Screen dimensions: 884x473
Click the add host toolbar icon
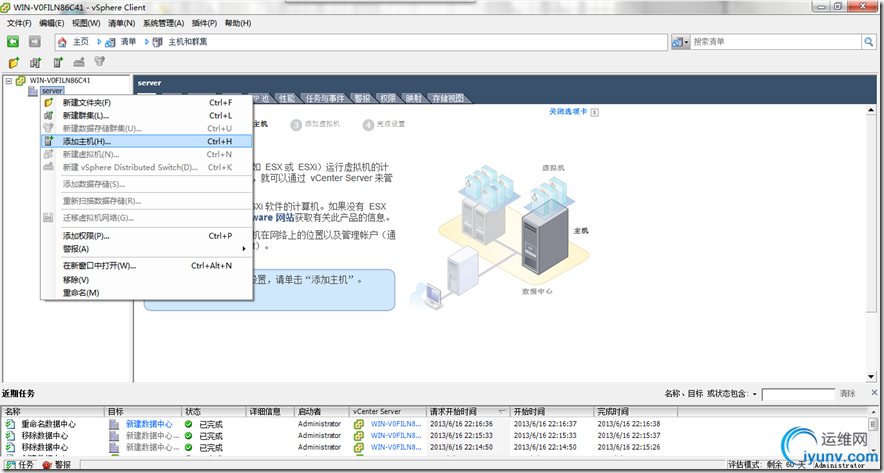click(x=58, y=62)
